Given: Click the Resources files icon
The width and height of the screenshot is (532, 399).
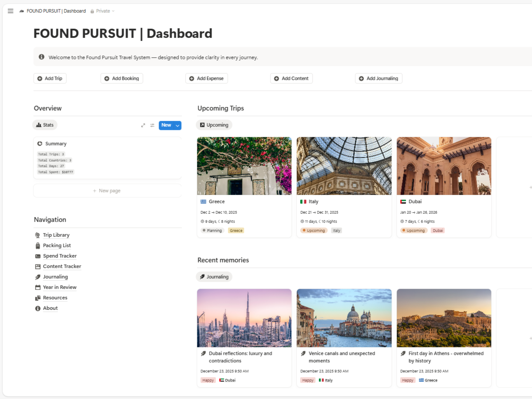Looking at the screenshot, I should pyautogui.click(x=38, y=298).
